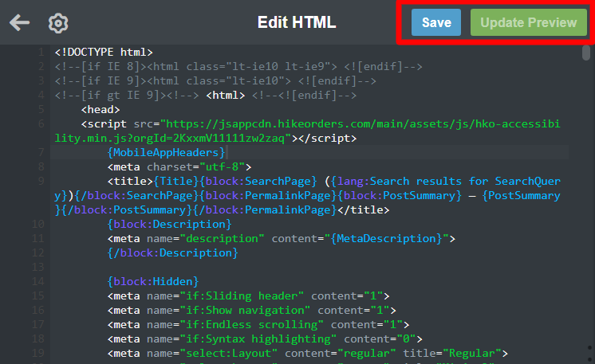
Task: Click the gt IE 9 conditional comment line
Action: (206, 96)
